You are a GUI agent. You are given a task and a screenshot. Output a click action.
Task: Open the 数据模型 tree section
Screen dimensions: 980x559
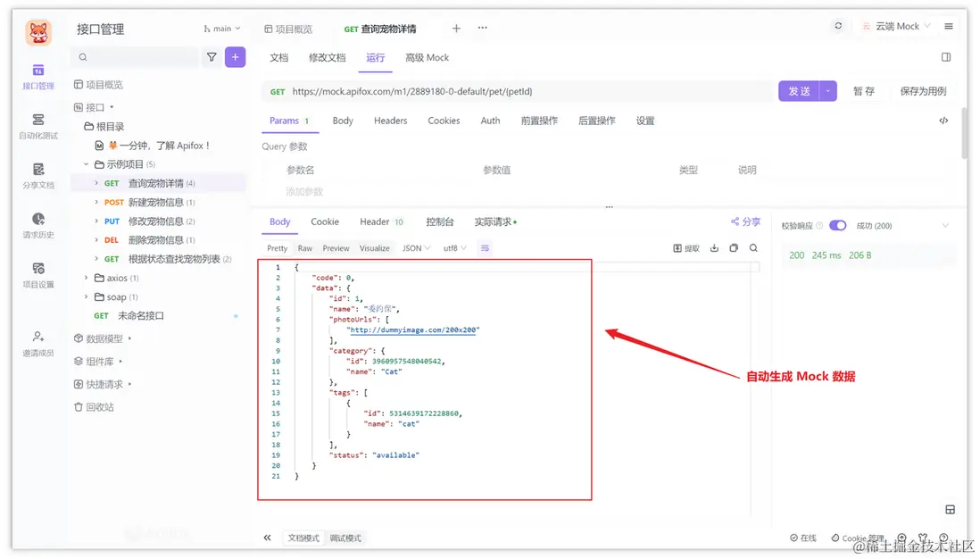pos(104,338)
